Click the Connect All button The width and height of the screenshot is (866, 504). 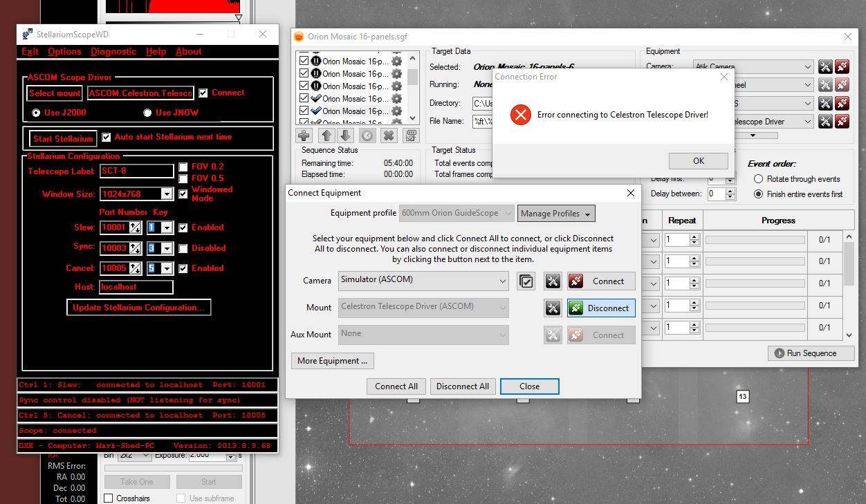click(x=396, y=386)
